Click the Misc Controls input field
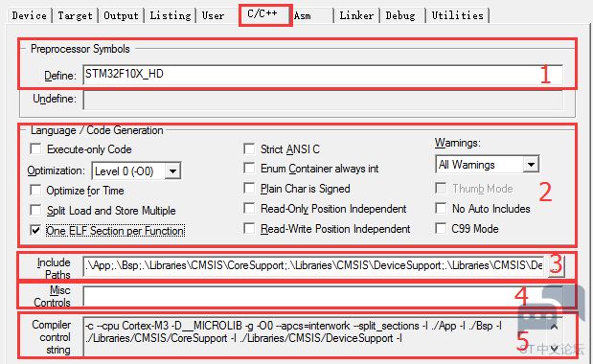The height and width of the screenshot is (364, 593). pyautogui.click(x=323, y=296)
